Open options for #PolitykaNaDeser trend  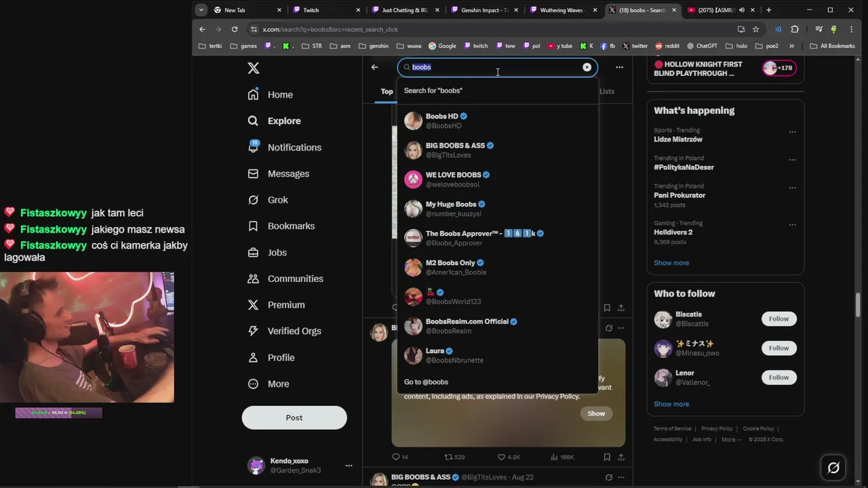(x=792, y=160)
